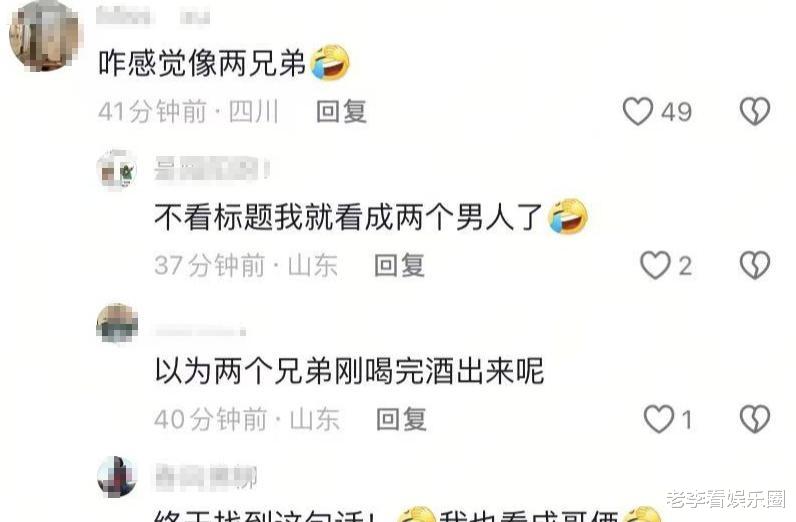796x522 pixels.
Task: Like the comment with 49 likes
Action: pos(638,111)
